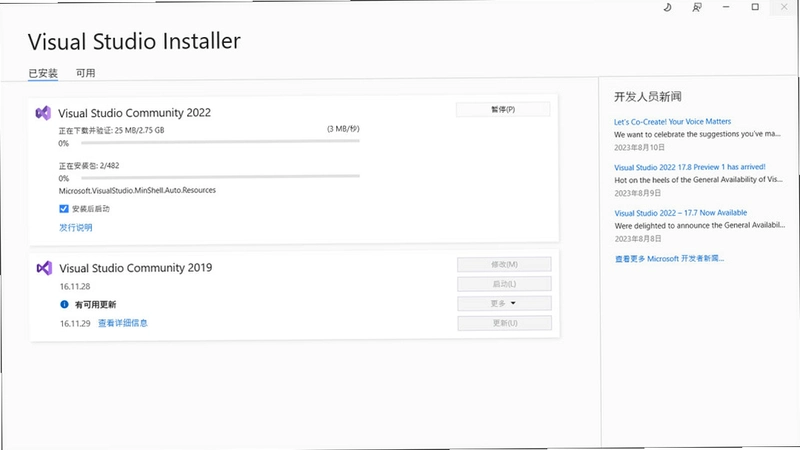Click the Visual Studio Community 2019 title
Image resolution: width=800 pixels, height=450 pixels.
click(136, 268)
